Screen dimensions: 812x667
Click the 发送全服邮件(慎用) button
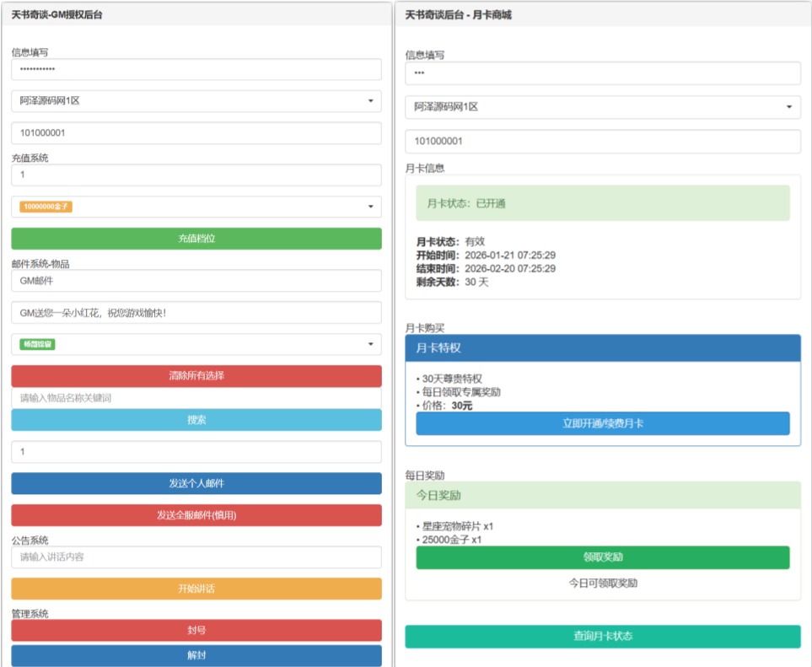click(x=196, y=515)
